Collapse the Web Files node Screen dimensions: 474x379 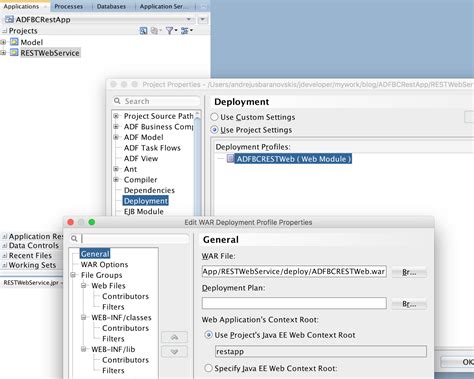84,286
